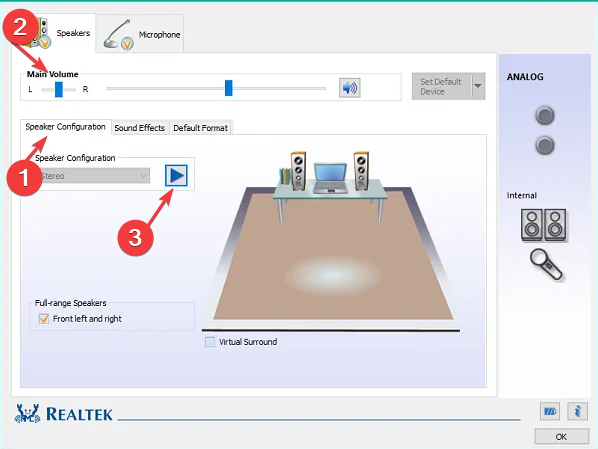Play the speaker test sound
The image size is (598, 449).
176,175
